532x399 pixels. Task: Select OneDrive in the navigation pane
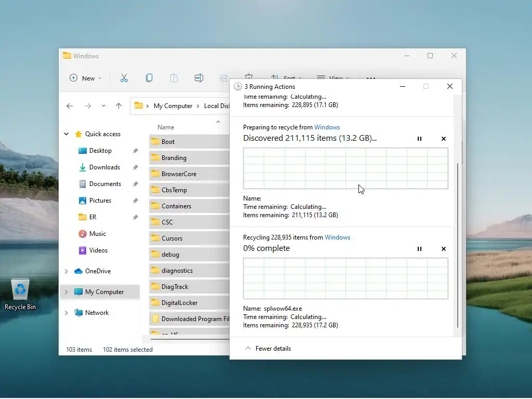coord(98,271)
